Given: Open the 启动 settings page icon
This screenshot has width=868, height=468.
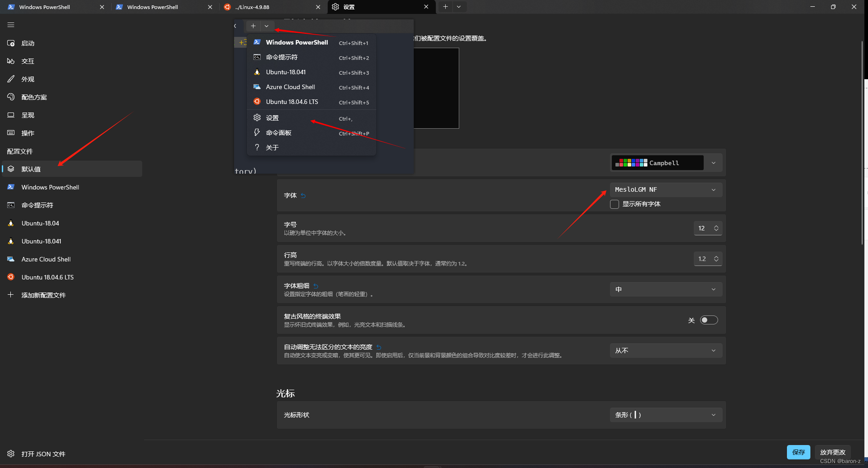Looking at the screenshot, I should [11, 43].
